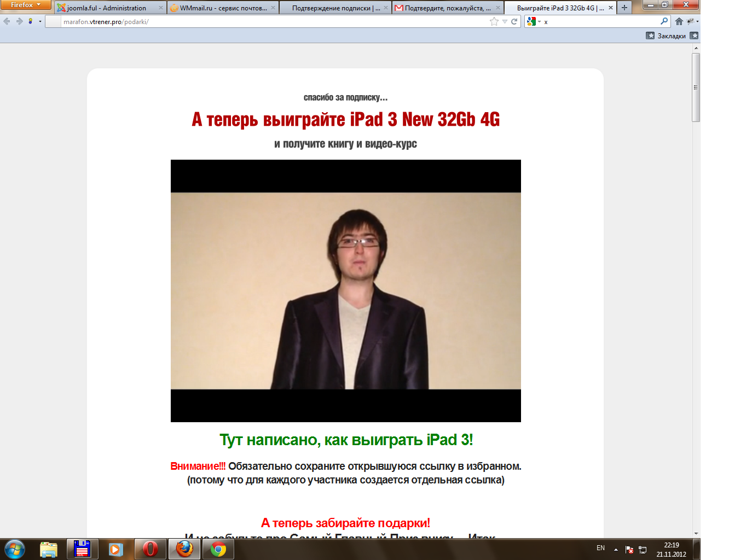Play the video of the man
Viewport: 729px width, 560px height.
pyautogui.click(x=346, y=291)
